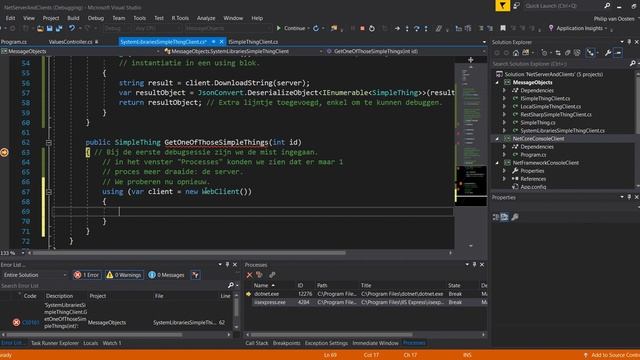Click the Undo arrow icon
Screen dimensions: 640x360
click(72, 28)
